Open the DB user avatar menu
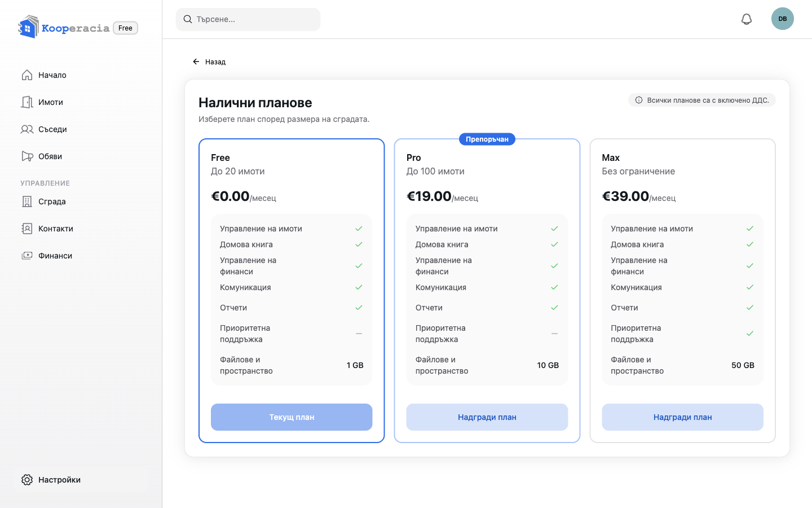The width and height of the screenshot is (812, 508). click(783, 19)
